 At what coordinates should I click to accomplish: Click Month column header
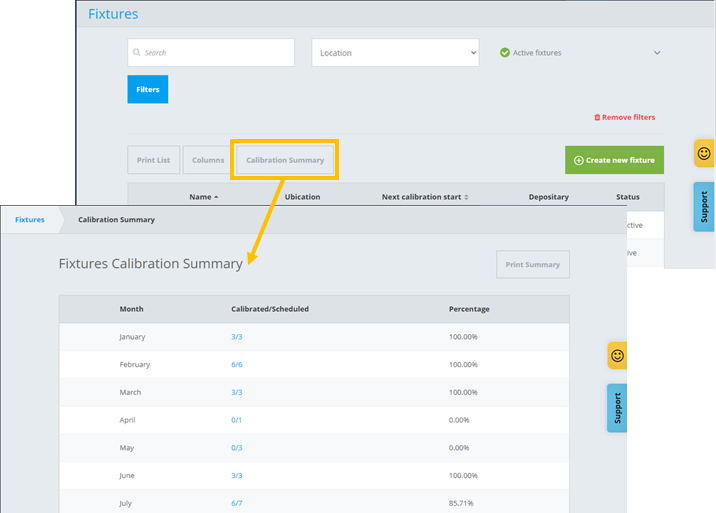pyautogui.click(x=132, y=309)
